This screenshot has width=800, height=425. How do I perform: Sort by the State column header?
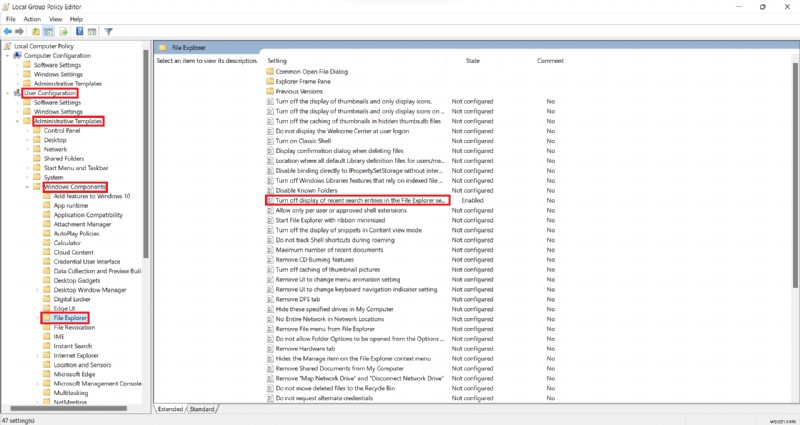click(472, 61)
